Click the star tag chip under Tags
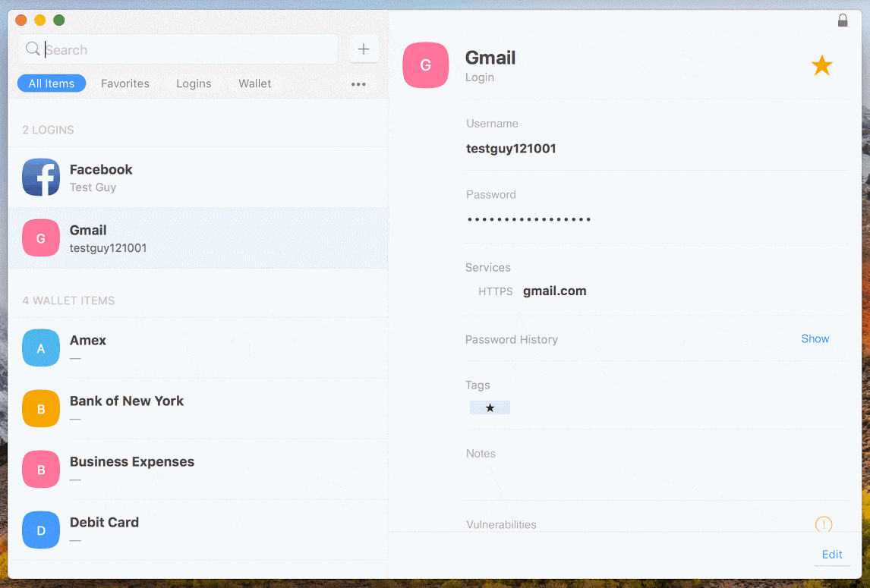Viewport: 870px width, 588px height. click(x=490, y=407)
